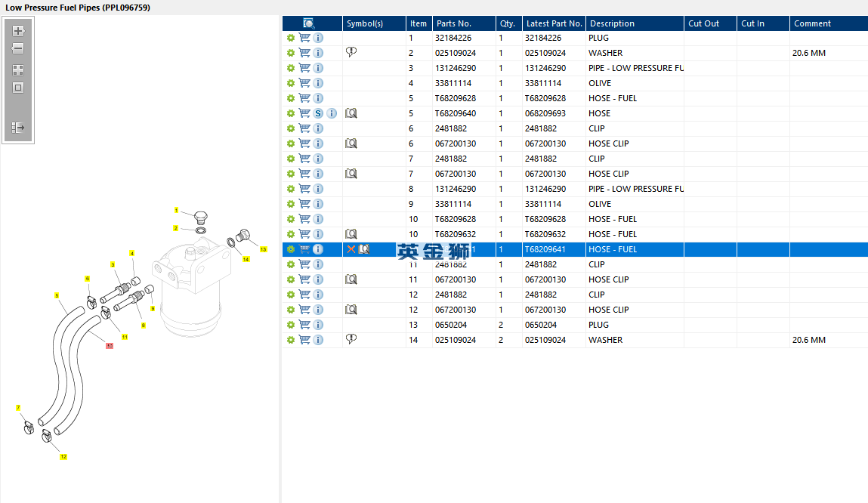Click the search icon in the table header
868x503 pixels.
click(x=309, y=23)
